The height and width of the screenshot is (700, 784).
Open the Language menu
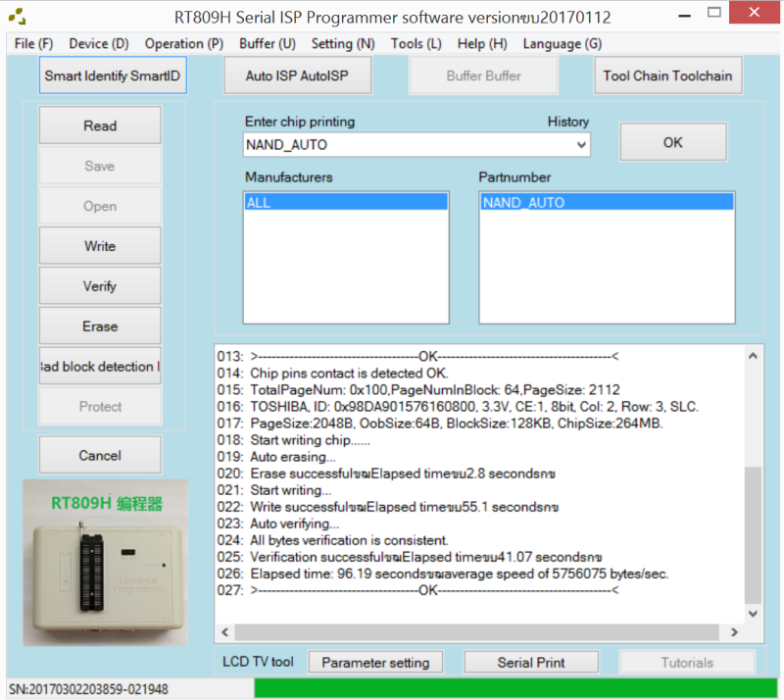[x=561, y=43]
